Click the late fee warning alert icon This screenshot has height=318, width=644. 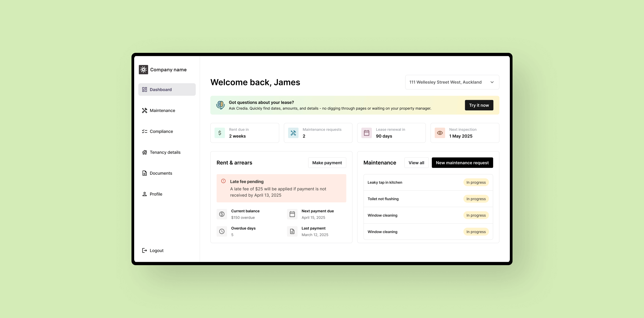(223, 181)
